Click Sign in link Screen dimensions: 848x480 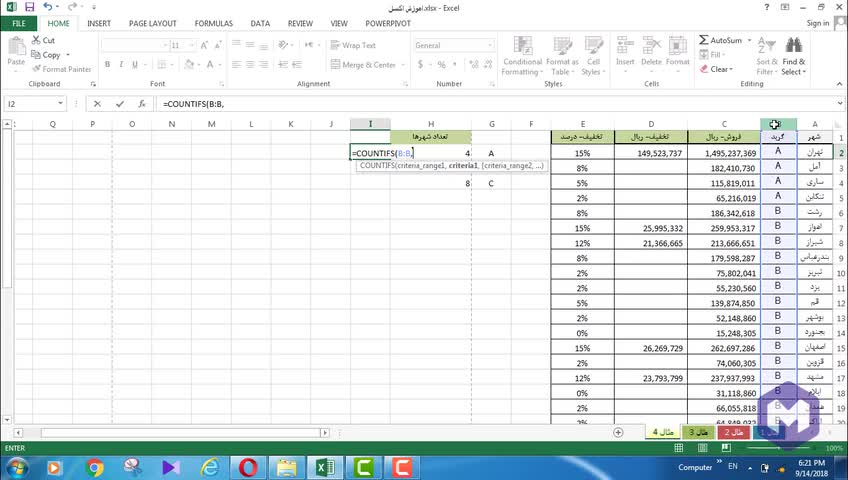point(817,23)
